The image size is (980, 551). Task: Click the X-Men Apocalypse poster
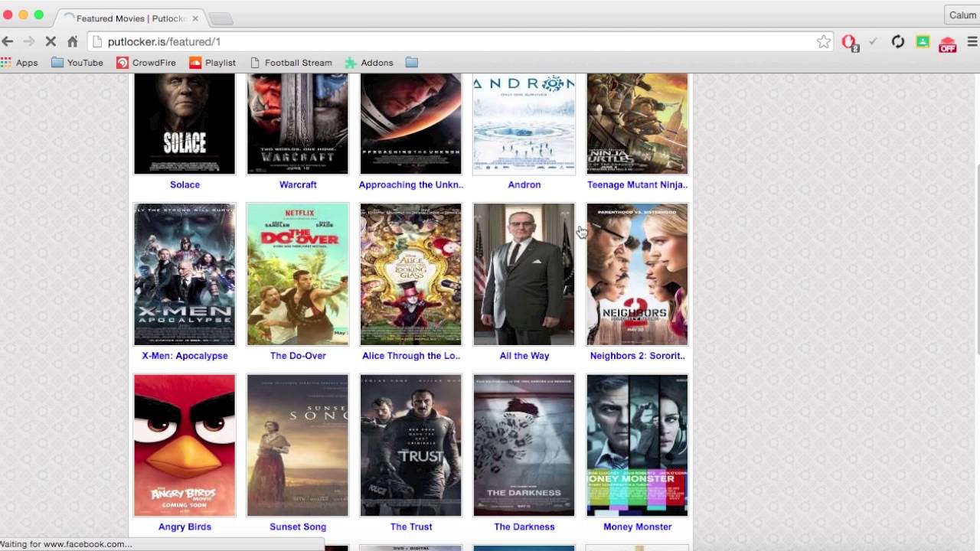(185, 275)
